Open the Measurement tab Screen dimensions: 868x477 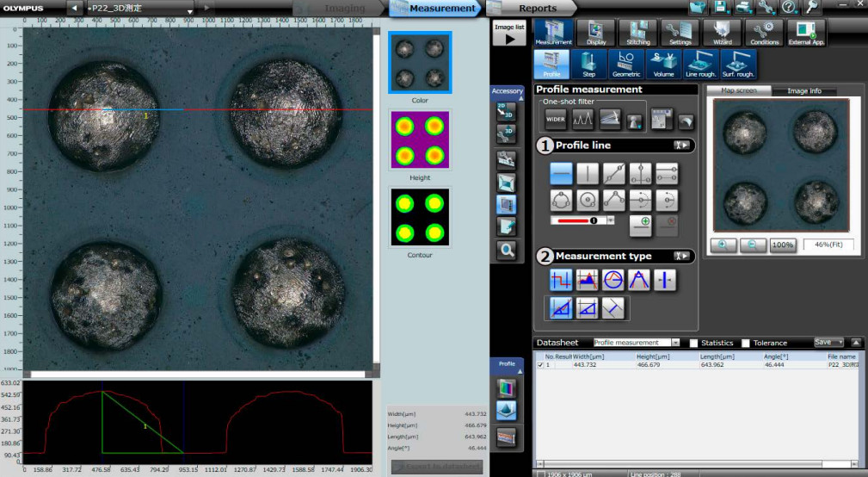coord(442,9)
